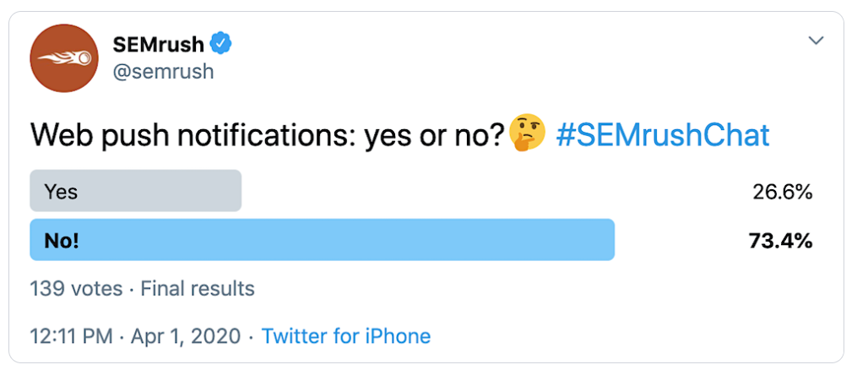Click the @semrush handle
The width and height of the screenshot is (868, 381).
click(x=163, y=72)
